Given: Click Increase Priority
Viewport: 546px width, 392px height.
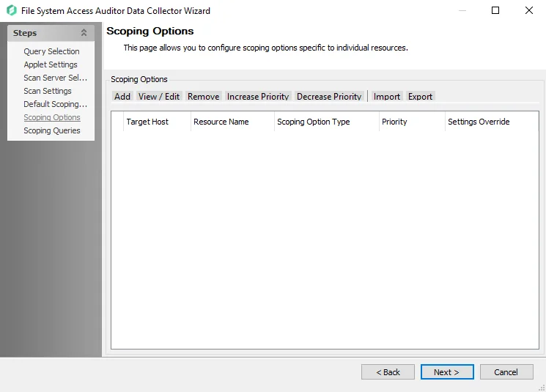Looking at the screenshot, I should click(x=258, y=97).
